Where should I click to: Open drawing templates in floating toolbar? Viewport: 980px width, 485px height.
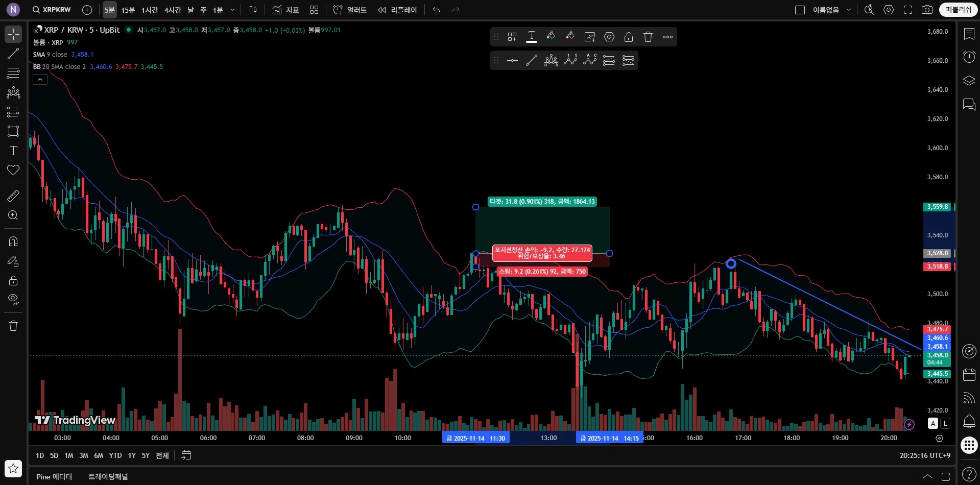(x=512, y=37)
